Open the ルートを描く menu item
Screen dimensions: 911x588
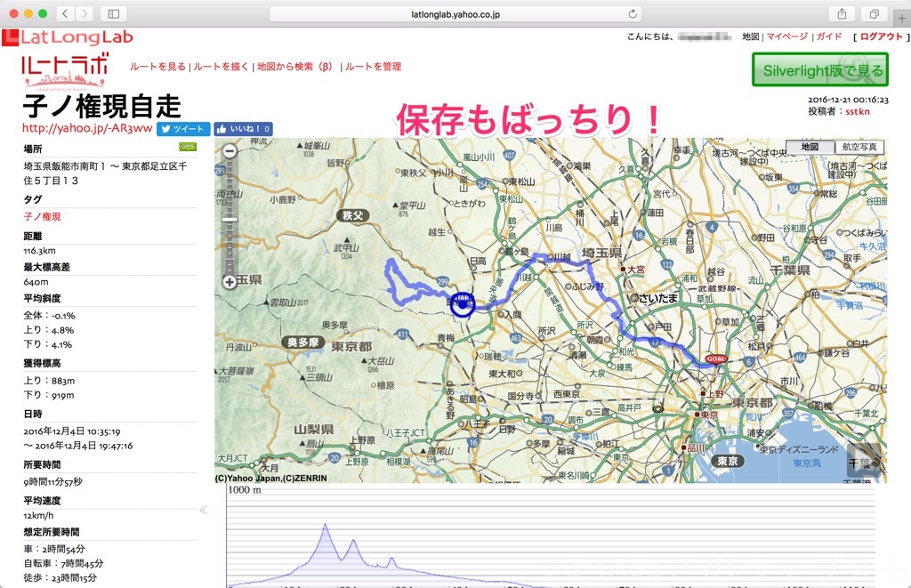(x=221, y=67)
